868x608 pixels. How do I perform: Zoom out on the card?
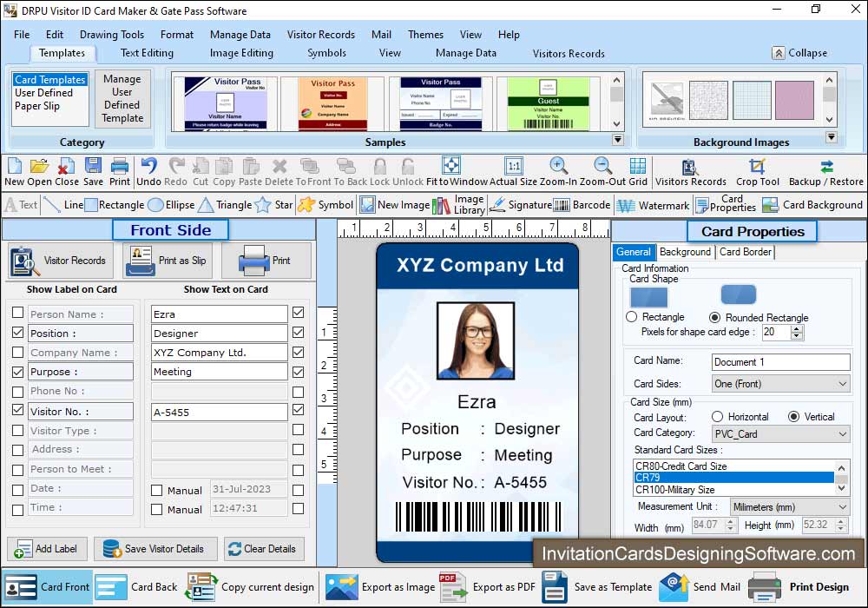[602, 172]
